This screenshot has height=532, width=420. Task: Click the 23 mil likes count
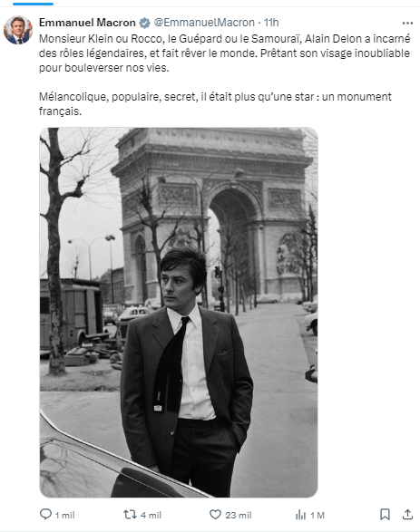click(239, 515)
